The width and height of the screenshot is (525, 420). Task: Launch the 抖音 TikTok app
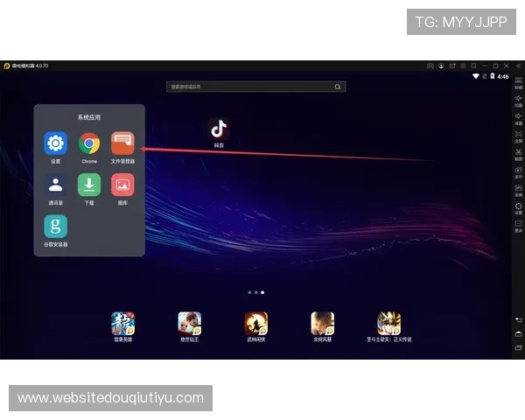pos(219,129)
